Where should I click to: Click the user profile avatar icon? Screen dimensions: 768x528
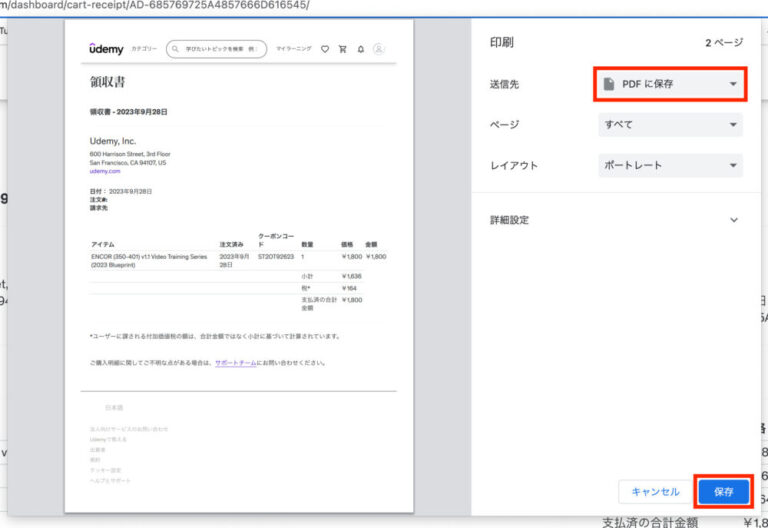(379, 48)
